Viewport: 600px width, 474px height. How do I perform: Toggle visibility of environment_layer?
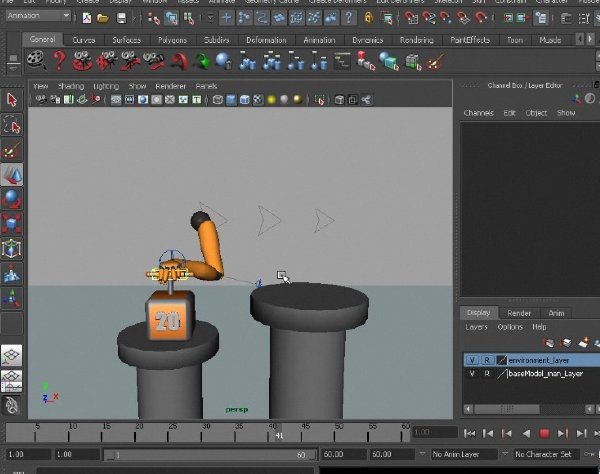coord(472,360)
